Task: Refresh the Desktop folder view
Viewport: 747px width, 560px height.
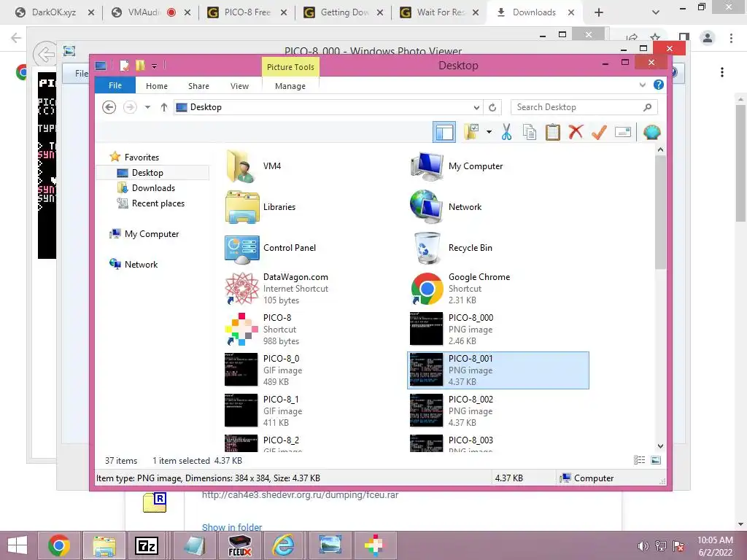Action: pyautogui.click(x=492, y=108)
